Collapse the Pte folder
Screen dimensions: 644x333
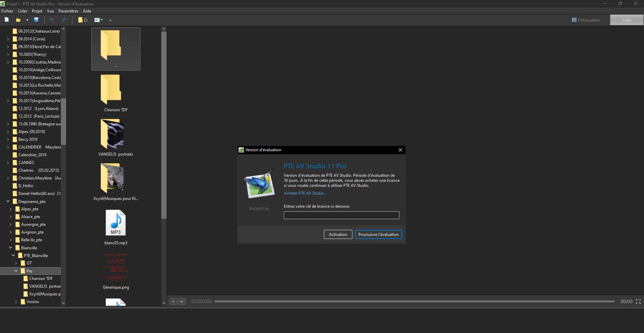16,271
